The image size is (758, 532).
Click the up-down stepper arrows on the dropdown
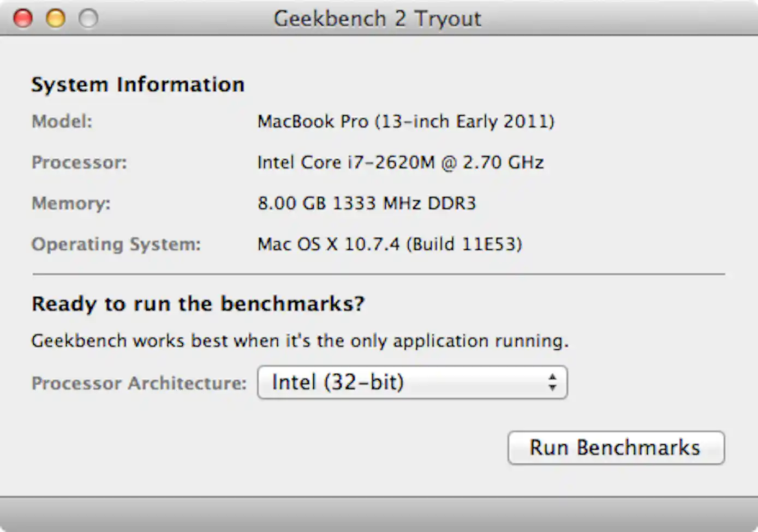(x=553, y=382)
